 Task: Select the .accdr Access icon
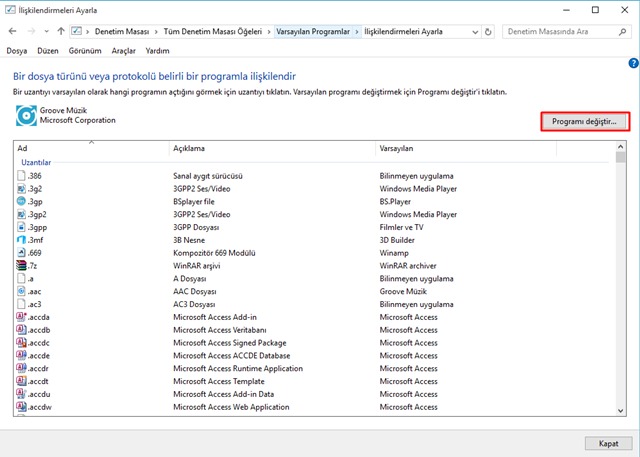tap(21, 368)
